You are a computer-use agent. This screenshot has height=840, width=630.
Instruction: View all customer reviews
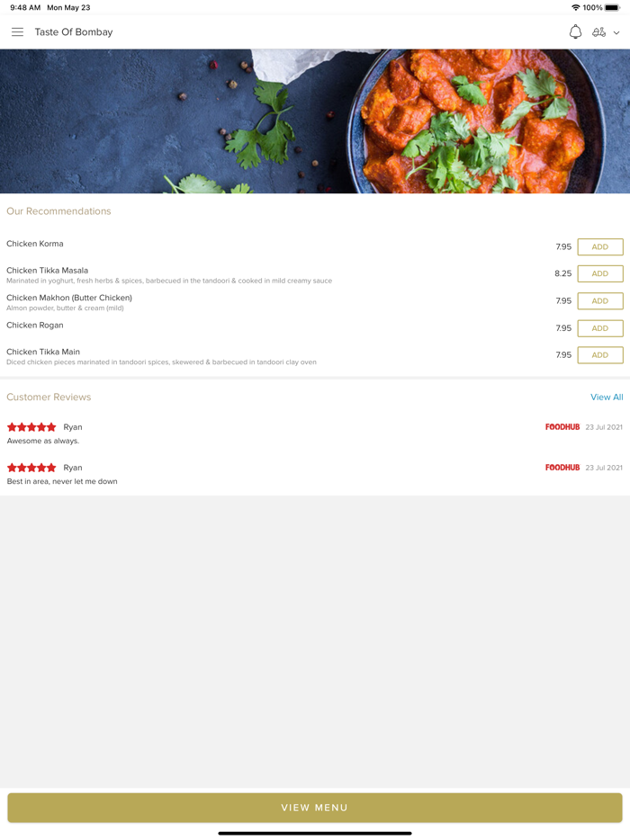[607, 397]
